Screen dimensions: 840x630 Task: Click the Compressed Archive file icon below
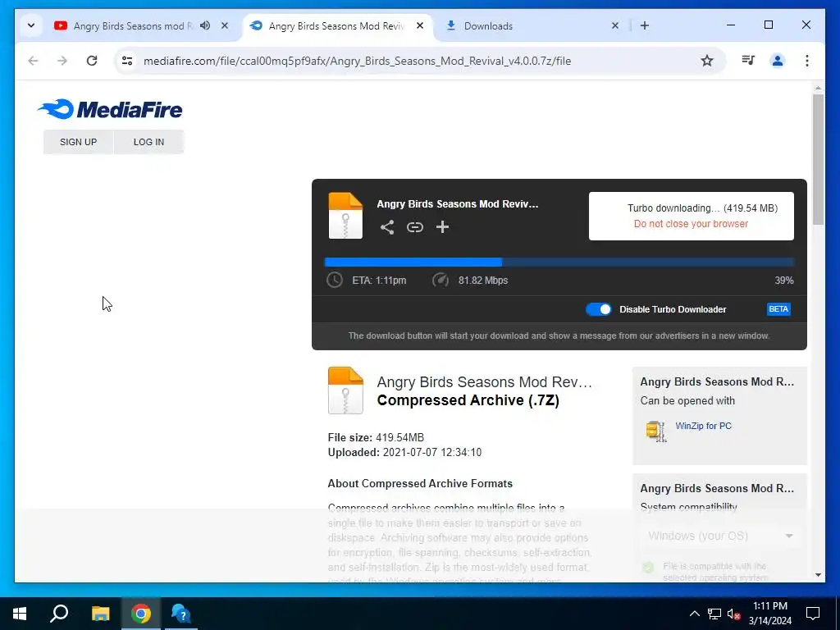[345, 390]
